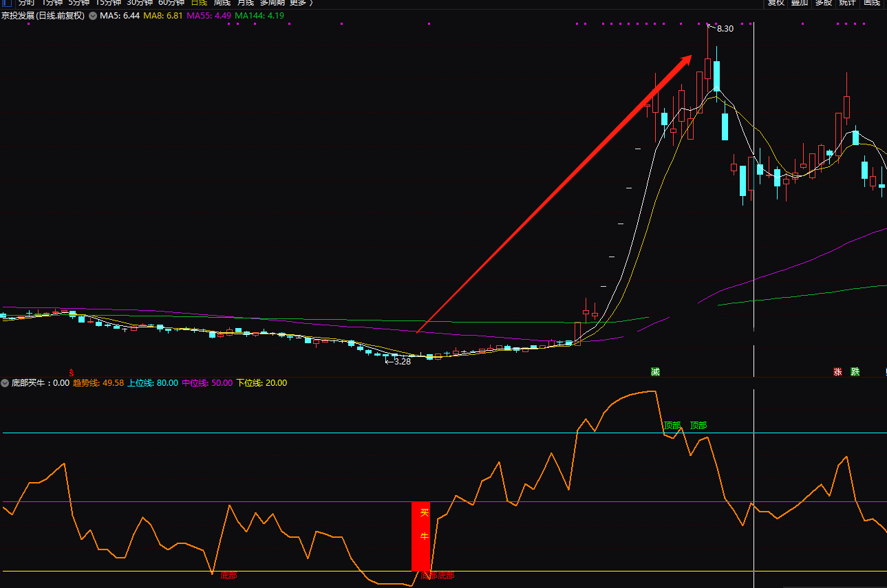Click the 叠加 overlay button
Screen dimensions: 887x588
click(800, 3)
